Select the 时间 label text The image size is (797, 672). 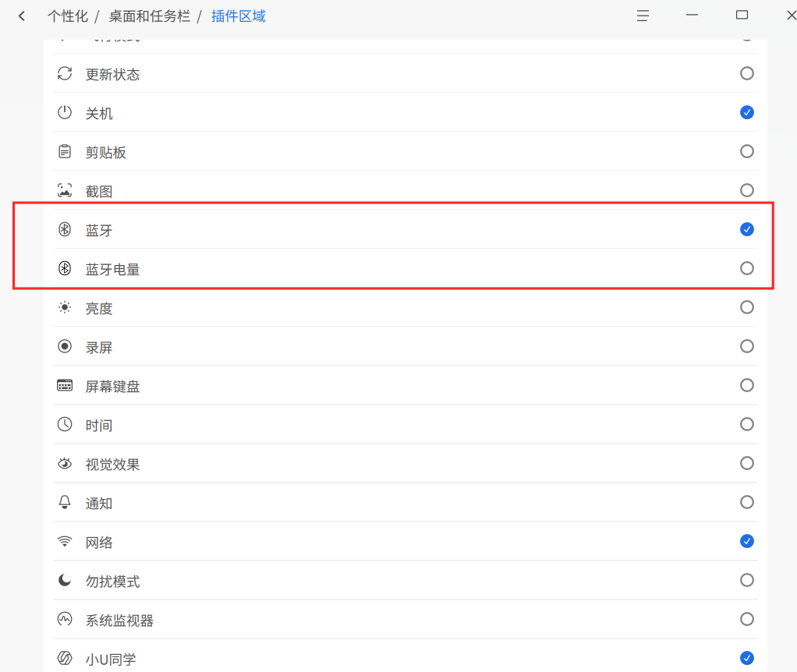(x=98, y=425)
